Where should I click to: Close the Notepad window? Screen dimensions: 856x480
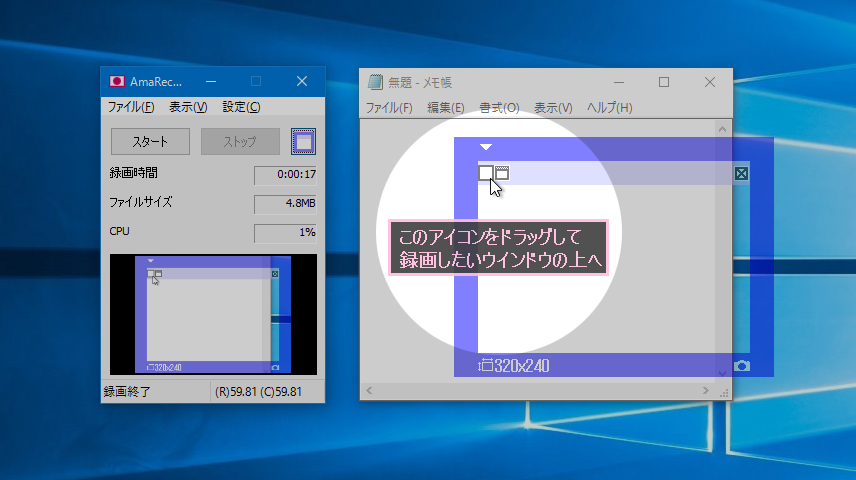710,82
